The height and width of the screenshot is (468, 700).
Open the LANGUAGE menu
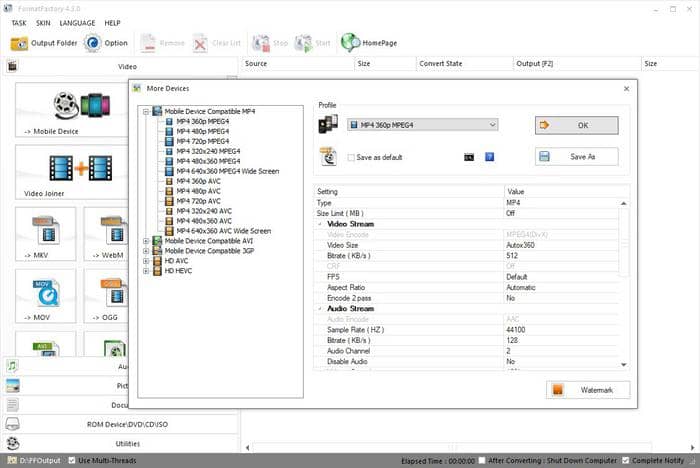pyautogui.click(x=77, y=22)
